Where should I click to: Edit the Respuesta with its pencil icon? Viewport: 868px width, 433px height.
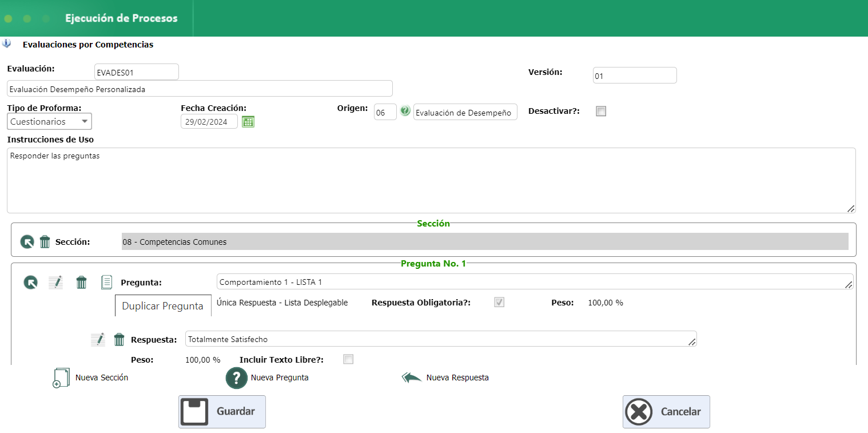[98, 339]
